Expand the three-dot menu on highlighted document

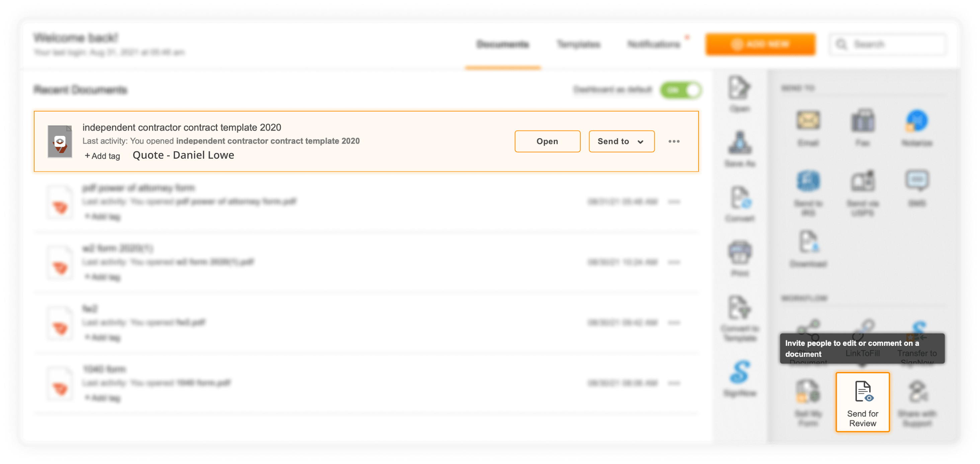pos(674,141)
